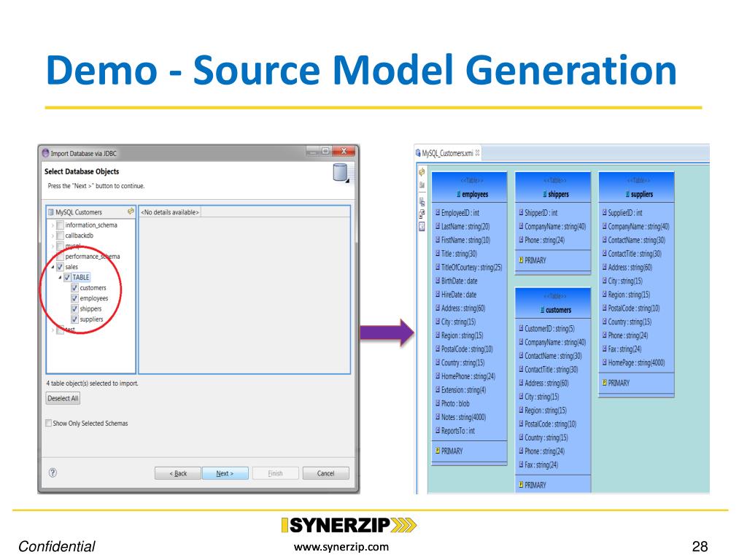
Task: Click HomePage : string(4000) in suppliers table
Action: [x=636, y=362]
